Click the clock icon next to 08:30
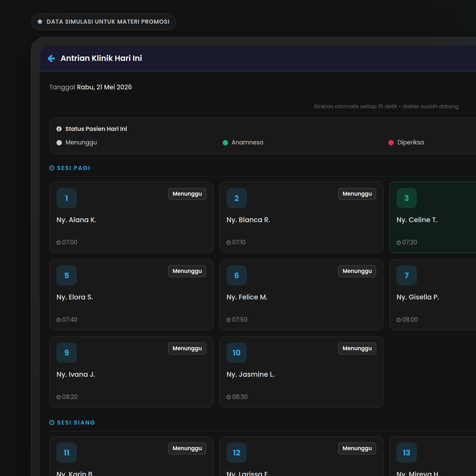Image resolution: width=476 pixels, height=476 pixels. [x=228, y=397]
